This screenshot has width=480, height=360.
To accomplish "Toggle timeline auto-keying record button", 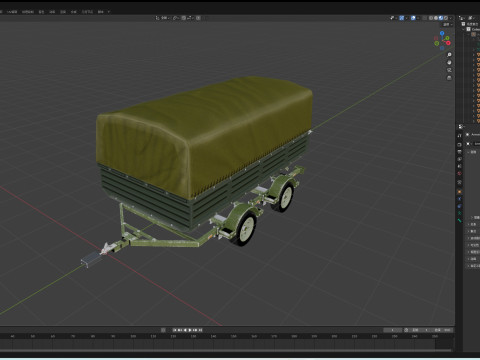I will click(x=163, y=330).
